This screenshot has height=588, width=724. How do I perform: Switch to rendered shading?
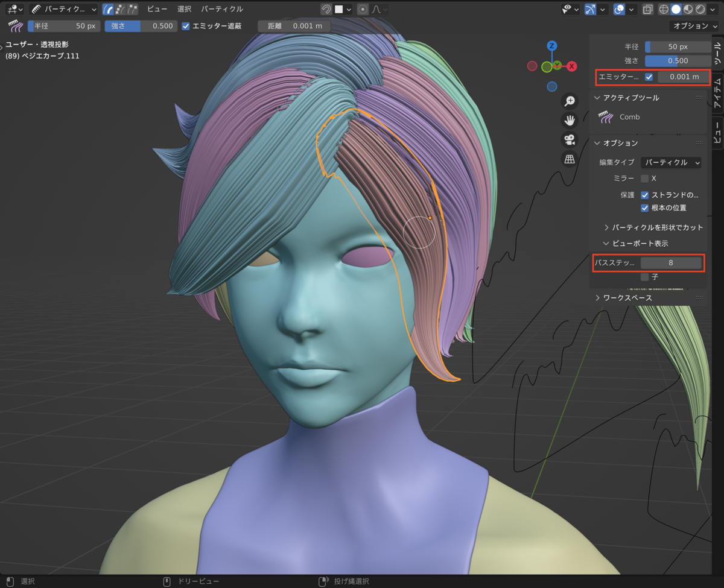700,9
